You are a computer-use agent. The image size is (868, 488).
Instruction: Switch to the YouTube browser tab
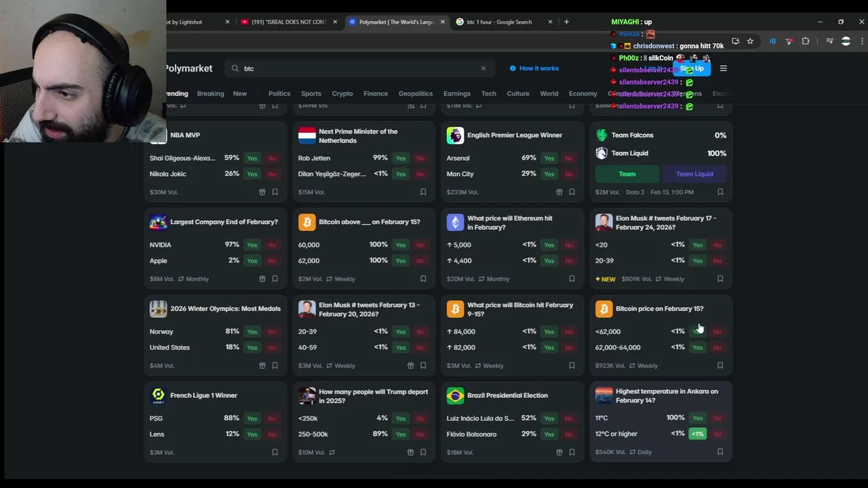[x=289, y=22]
